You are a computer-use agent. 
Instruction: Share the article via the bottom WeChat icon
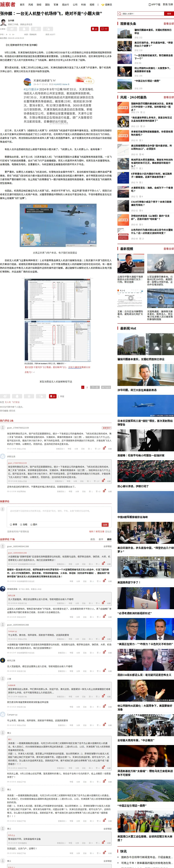point(41,396)
